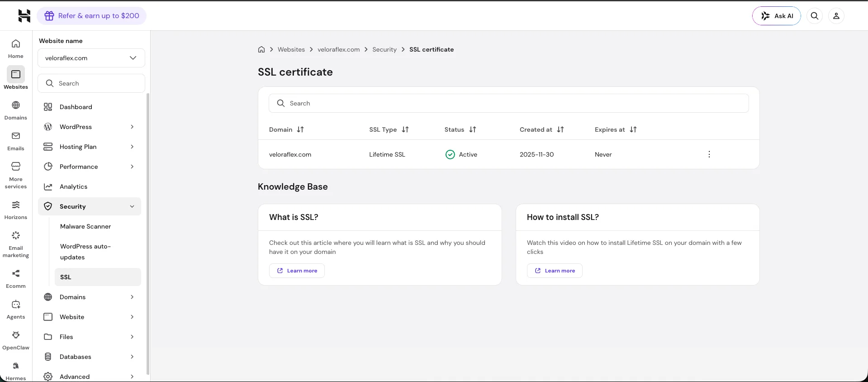Image resolution: width=868 pixels, height=382 pixels.
Task: Focus the sidebar Search field
Action: [91, 83]
